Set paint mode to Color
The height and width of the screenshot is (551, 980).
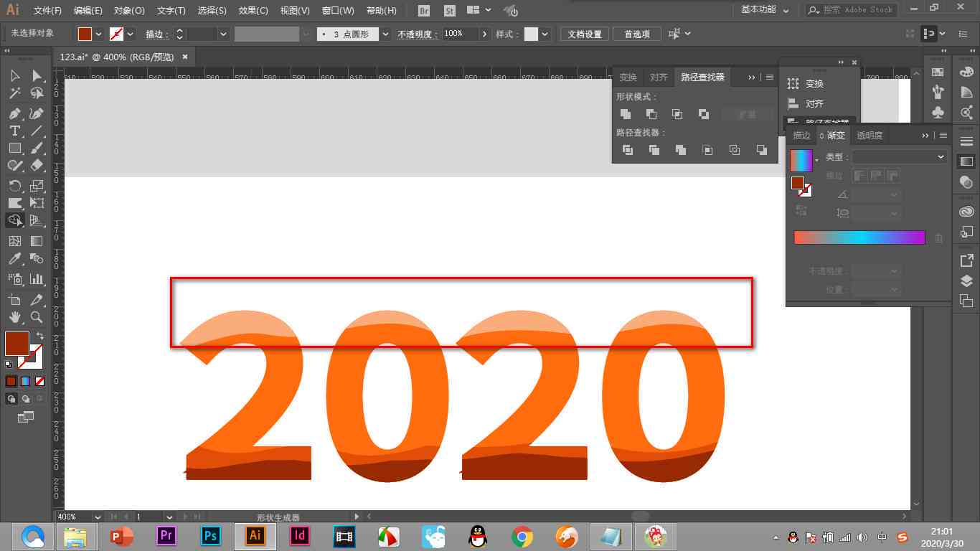pos(11,382)
